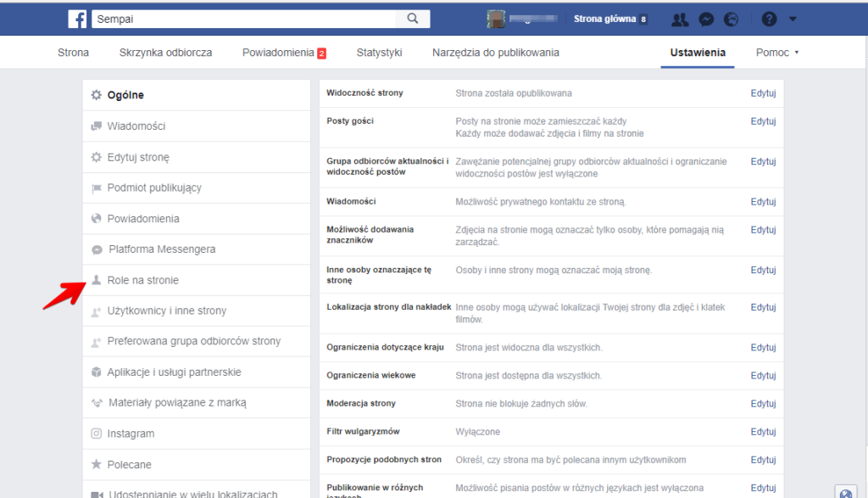Viewport: 868px width, 498px height.
Task: Edit Filtr wulgaryzmów setting
Action: [x=763, y=432]
